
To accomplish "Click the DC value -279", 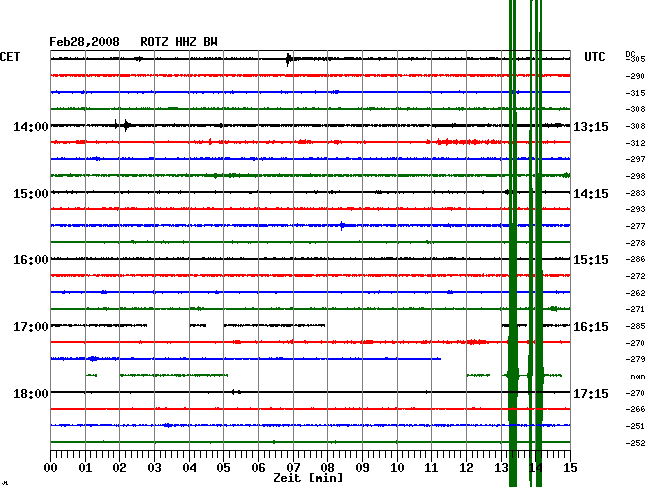I will point(635,359).
